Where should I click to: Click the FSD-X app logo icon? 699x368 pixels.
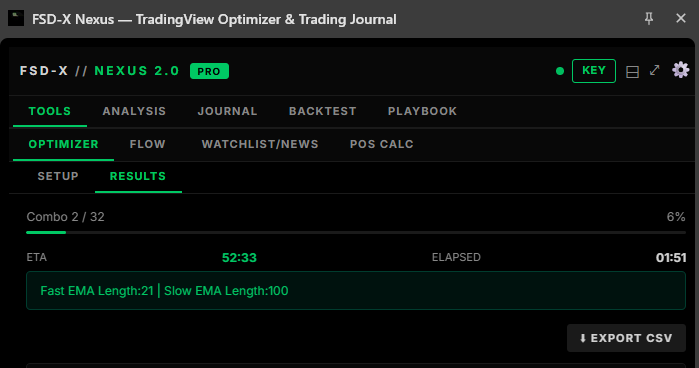click(x=16, y=19)
